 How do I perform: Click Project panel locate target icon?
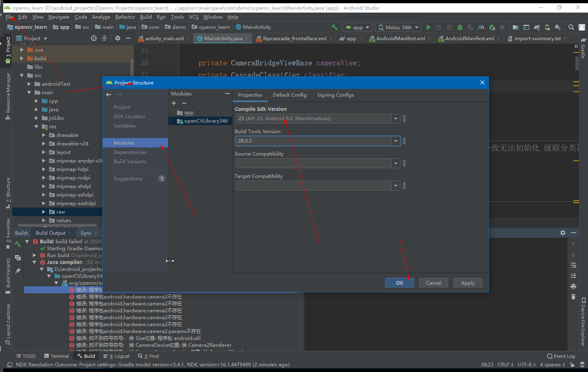pos(94,38)
